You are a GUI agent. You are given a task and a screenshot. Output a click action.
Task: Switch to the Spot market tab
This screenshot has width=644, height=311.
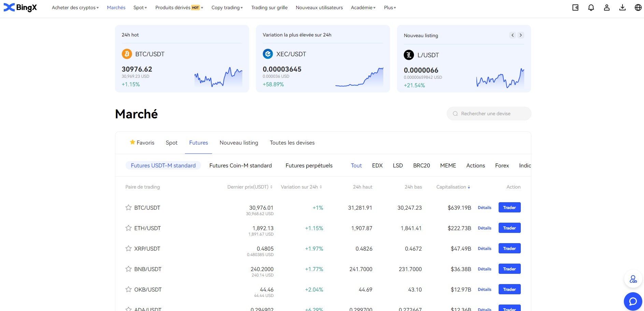[x=171, y=143]
